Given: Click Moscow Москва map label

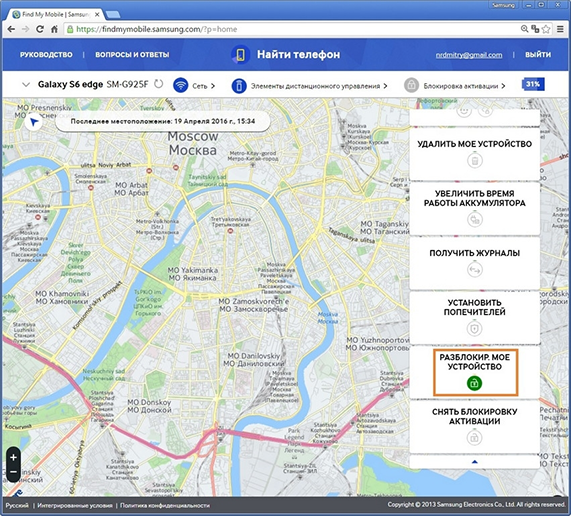Looking at the screenshot, I should coord(193,143).
